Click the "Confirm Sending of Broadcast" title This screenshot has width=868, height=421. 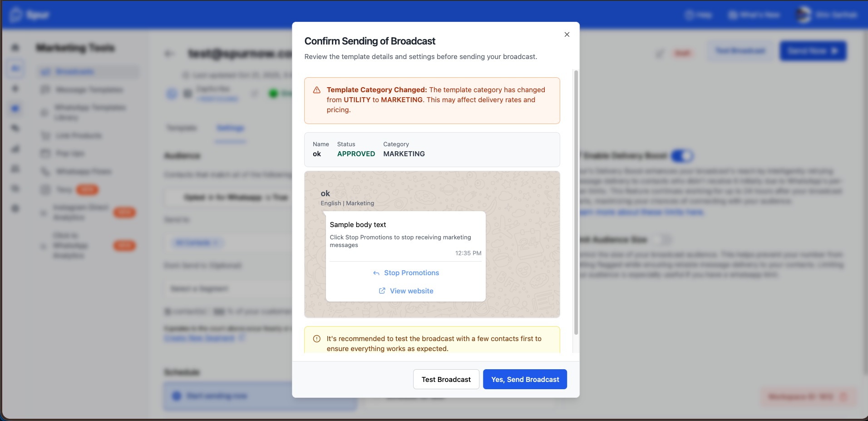point(370,41)
